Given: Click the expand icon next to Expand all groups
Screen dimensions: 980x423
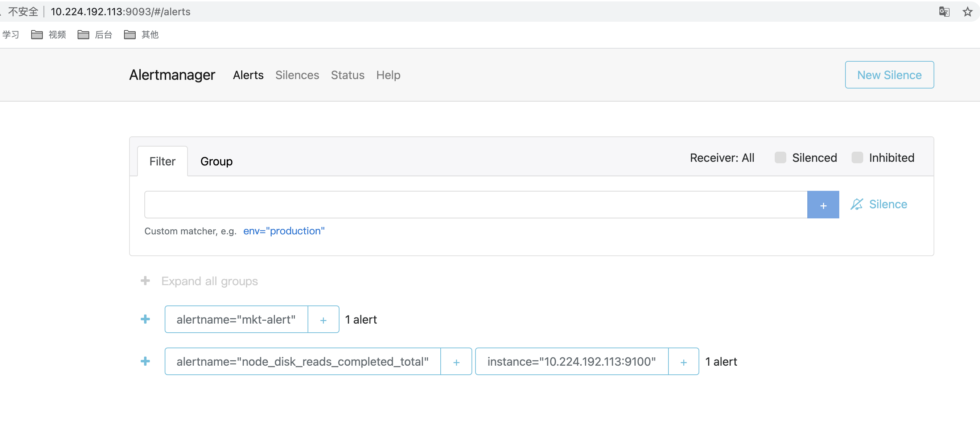Looking at the screenshot, I should click(144, 280).
